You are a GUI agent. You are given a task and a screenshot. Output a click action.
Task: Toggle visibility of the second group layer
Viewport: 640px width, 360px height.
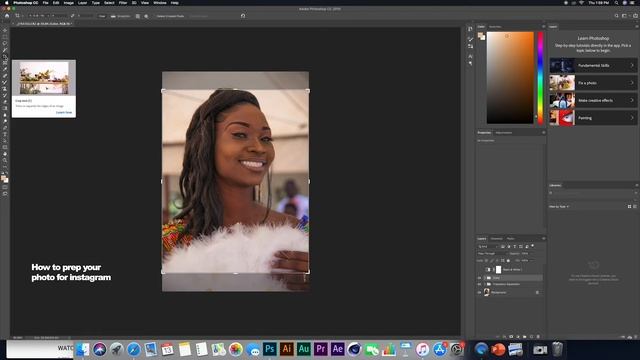coord(479,284)
